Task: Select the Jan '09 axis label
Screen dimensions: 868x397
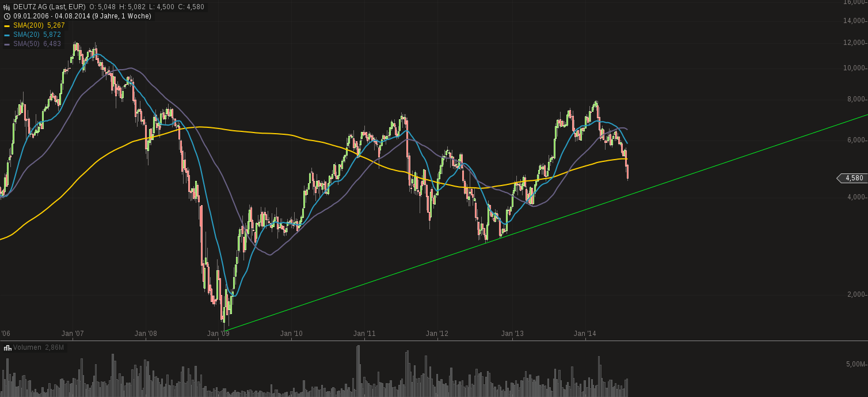Action: (219, 333)
